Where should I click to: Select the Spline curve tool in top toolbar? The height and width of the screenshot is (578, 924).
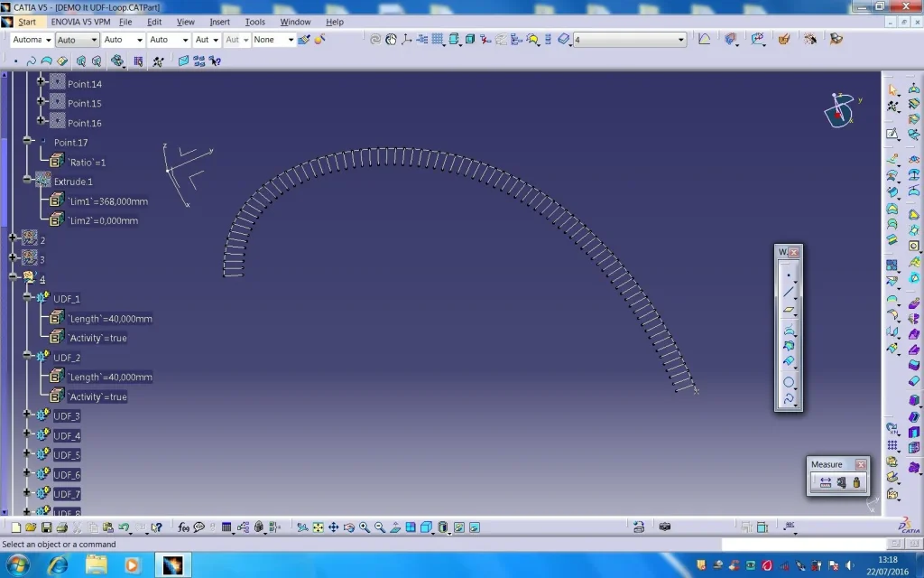[x=32, y=61]
